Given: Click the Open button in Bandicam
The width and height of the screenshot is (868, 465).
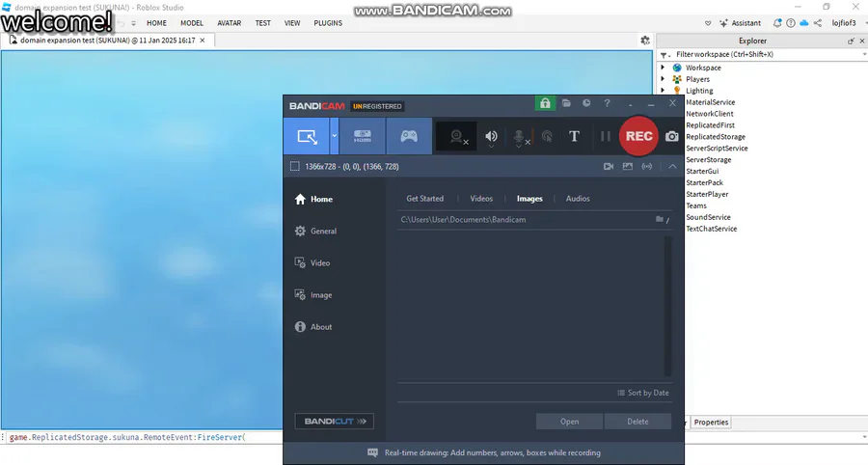Looking at the screenshot, I should tap(569, 422).
